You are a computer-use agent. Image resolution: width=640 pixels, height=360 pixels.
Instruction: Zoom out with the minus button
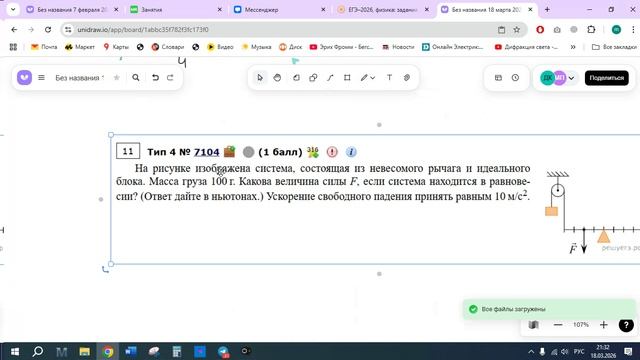558,325
